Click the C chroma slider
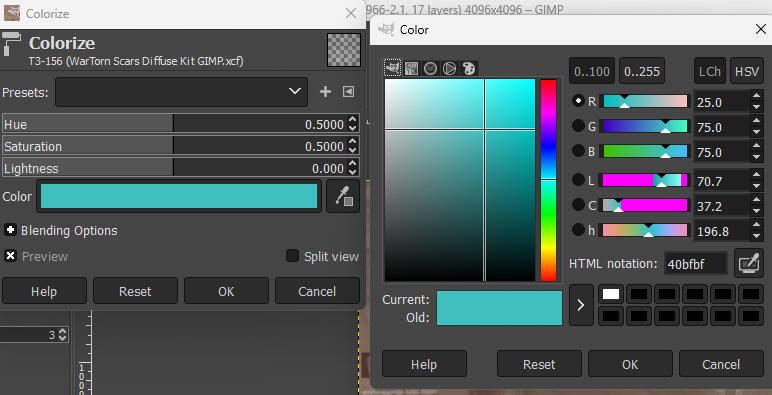The width and height of the screenshot is (772, 395). click(645, 205)
